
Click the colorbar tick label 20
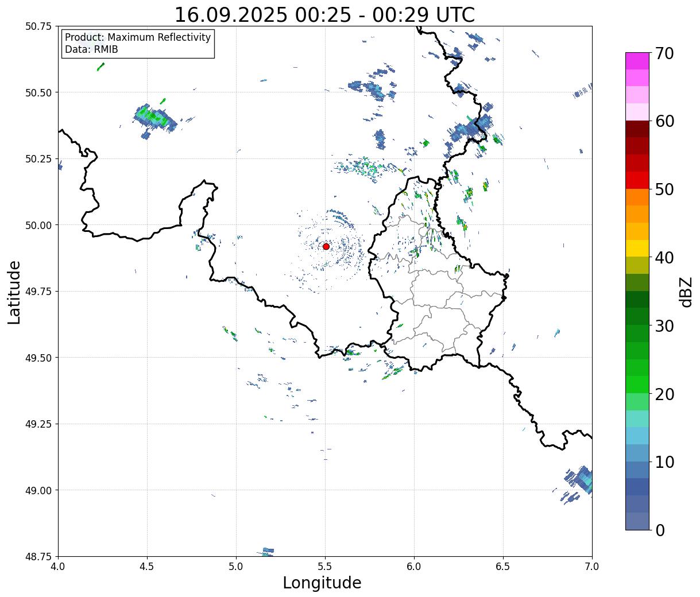click(x=664, y=394)
